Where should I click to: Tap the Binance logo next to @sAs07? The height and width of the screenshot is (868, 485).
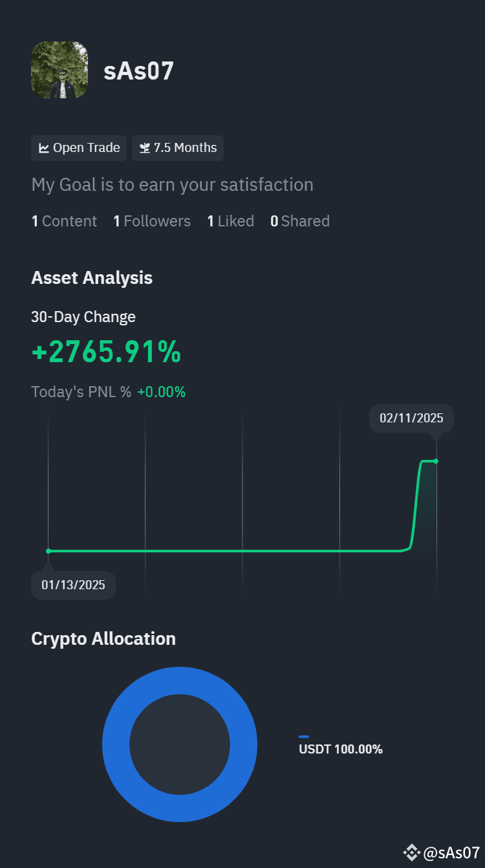[411, 853]
